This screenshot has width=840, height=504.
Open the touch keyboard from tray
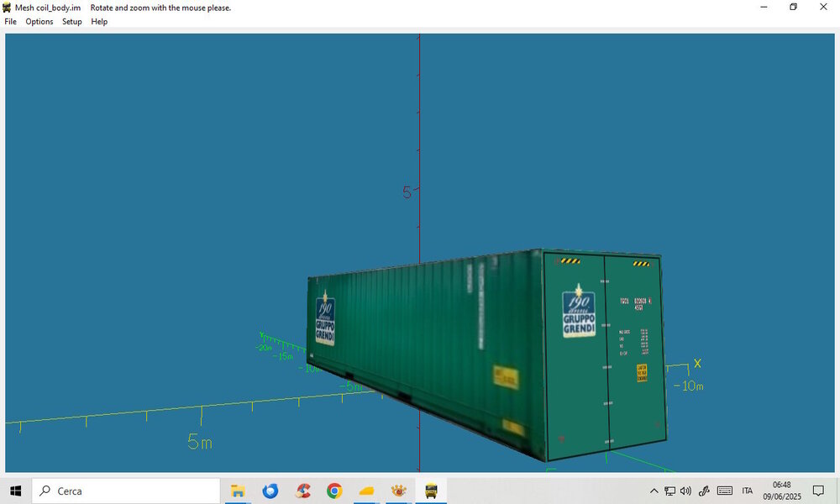725,491
